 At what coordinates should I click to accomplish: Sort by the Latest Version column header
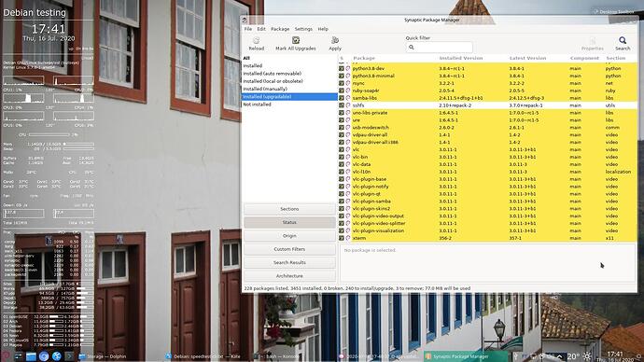[527, 58]
